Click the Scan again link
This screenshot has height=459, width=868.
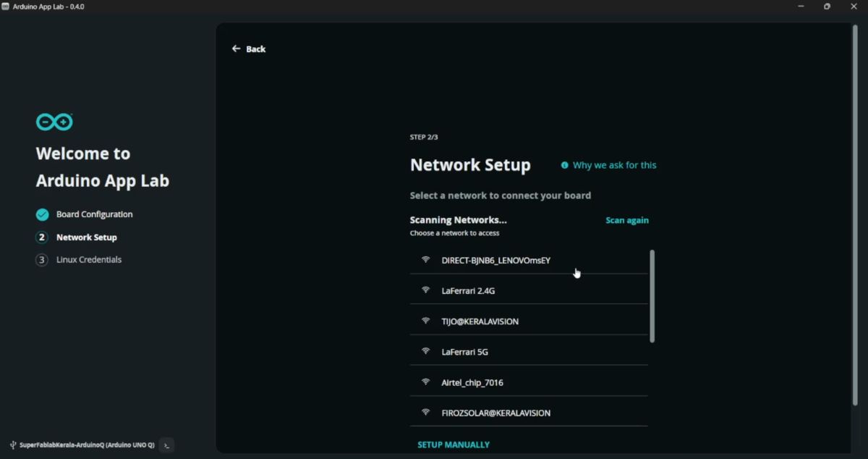point(626,219)
